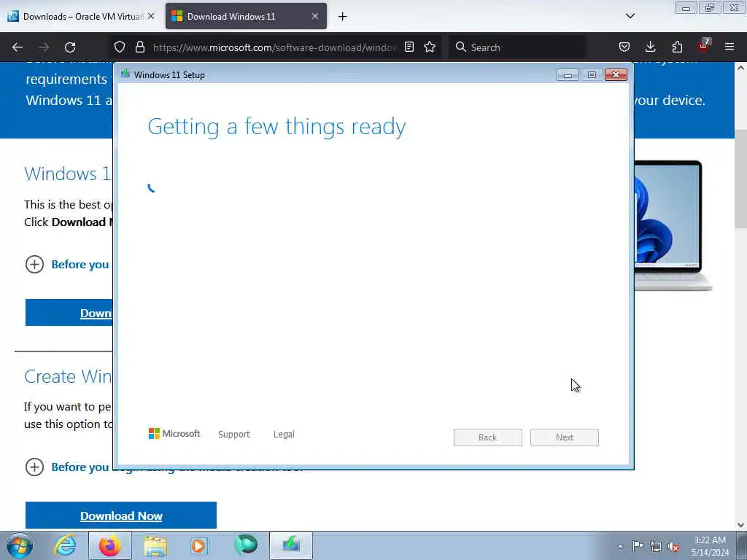This screenshot has height=560, width=747.
Task: Click the Surface laptop image on webpage
Action: pyautogui.click(x=673, y=226)
